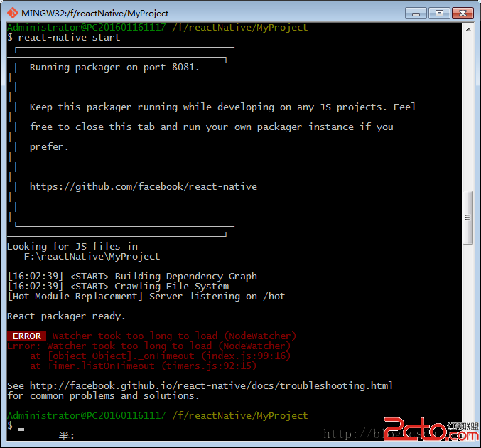The height and width of the screenshot is (448, 481).
Task: Click the troubleshooting.html docs URL
Action: tap(211, 385)
